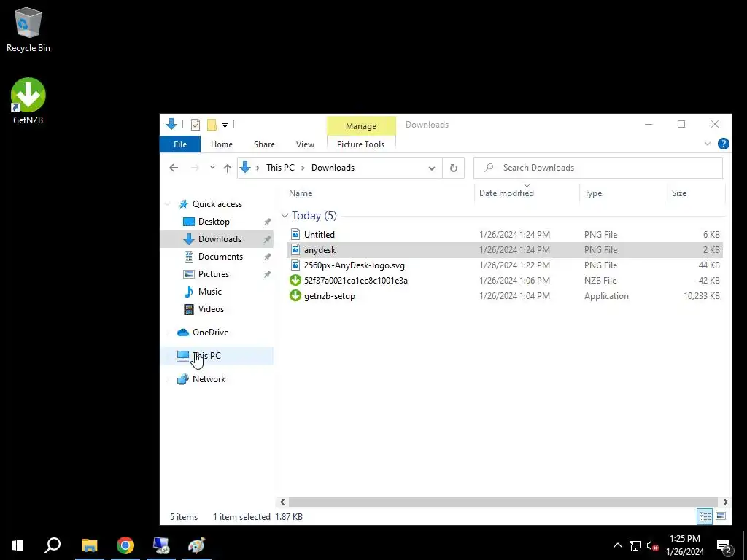Viewport: 747px width, 560px height.
Task: Switch to the Home ribbon tab
Action: (x=222, y=144)
